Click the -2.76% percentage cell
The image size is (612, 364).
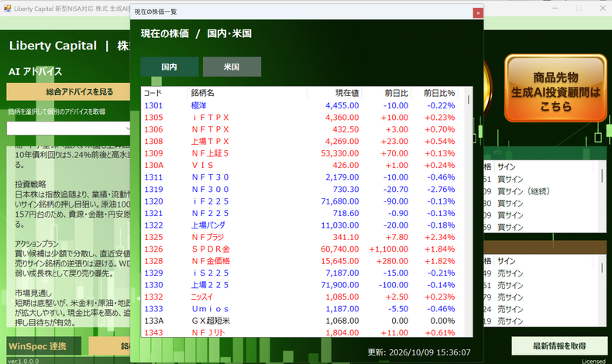click(x=441, y=189)
